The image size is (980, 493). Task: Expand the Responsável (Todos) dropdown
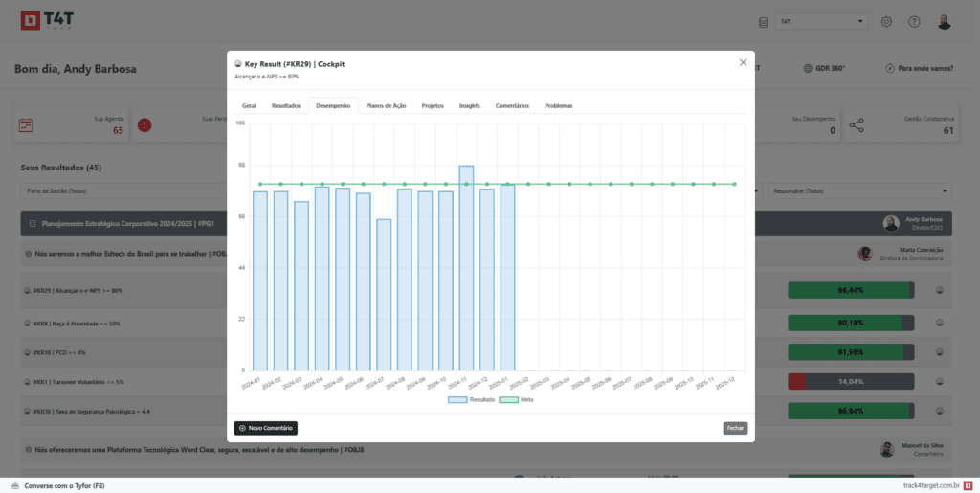860,191
